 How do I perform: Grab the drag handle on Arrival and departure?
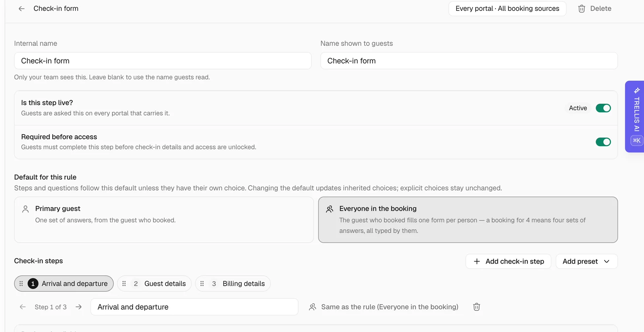coord(21,284)
